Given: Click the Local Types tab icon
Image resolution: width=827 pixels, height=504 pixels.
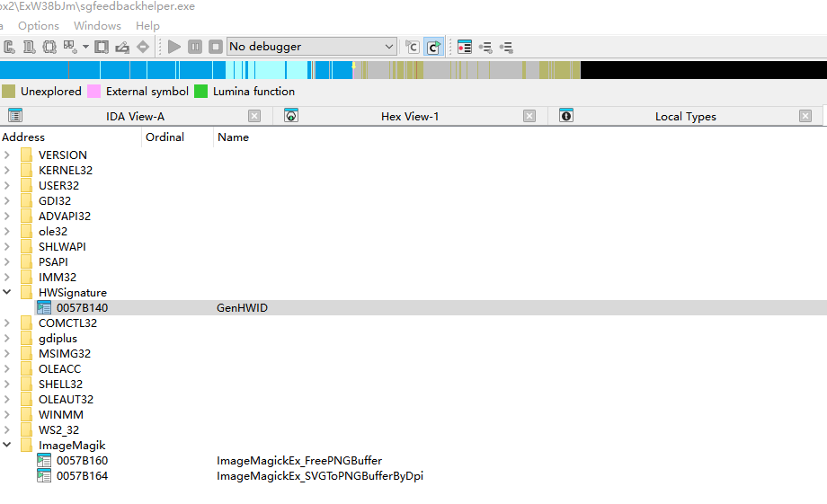Looking at the screenshot, I should click(566, 116).
